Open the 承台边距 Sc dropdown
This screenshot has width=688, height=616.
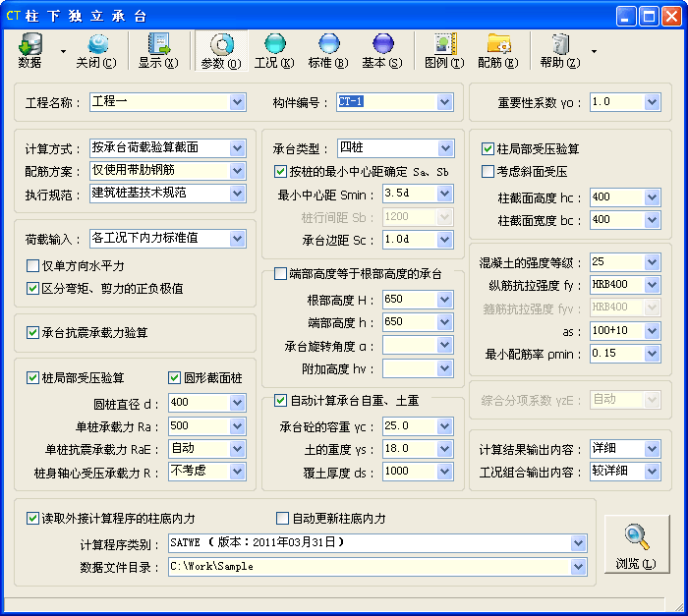[444, 239]
